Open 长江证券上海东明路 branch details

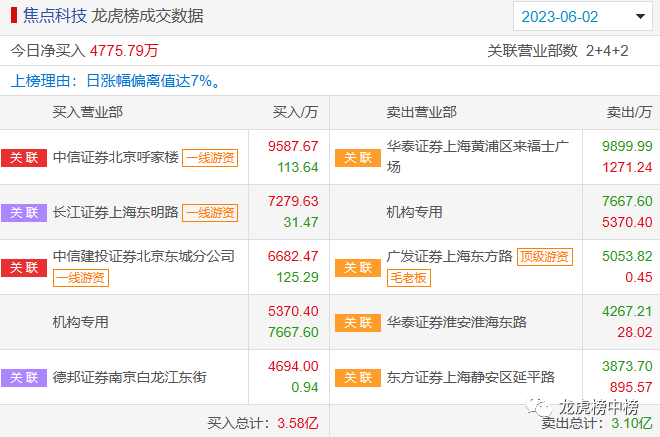[x=116, y=212]
